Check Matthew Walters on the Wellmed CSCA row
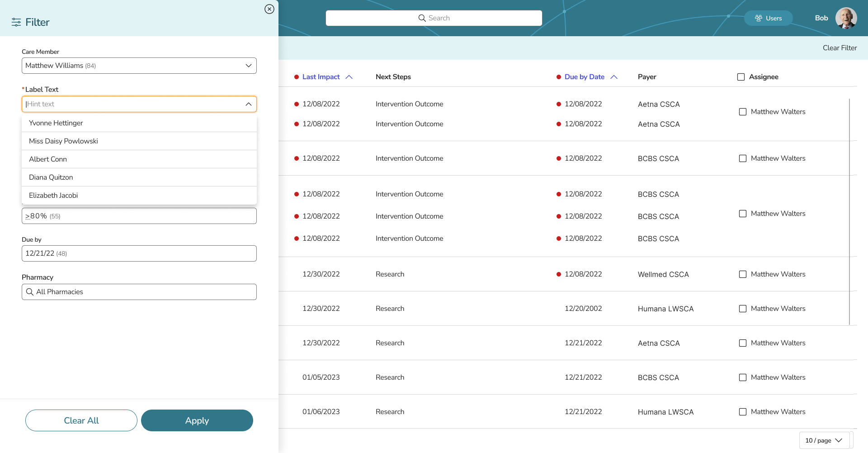 (x=743, y=274)
